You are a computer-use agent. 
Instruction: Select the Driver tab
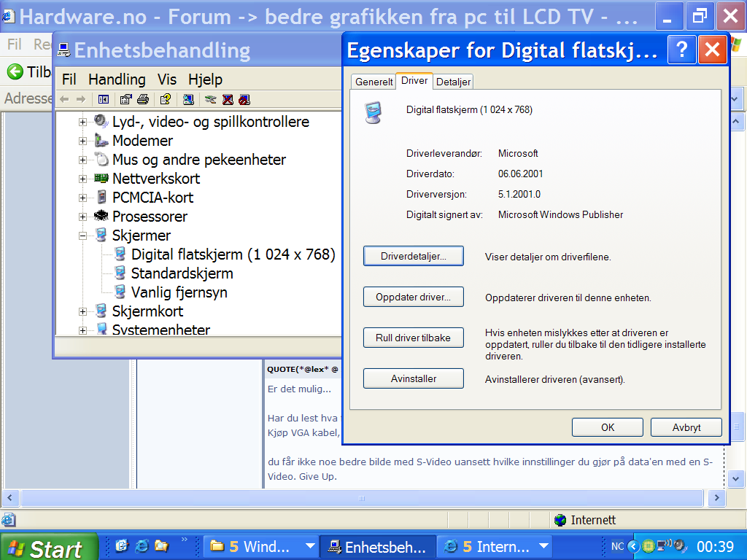(414, 80)
